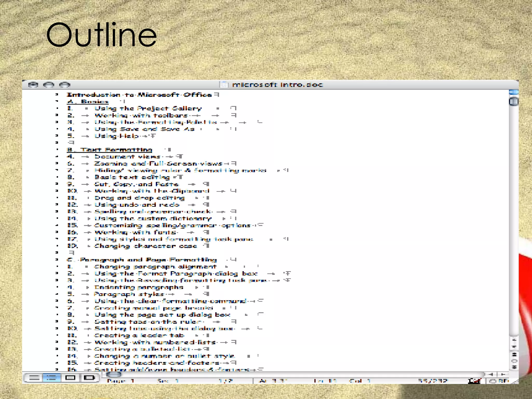This screenshot has height=399, width=532.
Task: Click the spelling and grammar status icon
Action: [474, 381]
